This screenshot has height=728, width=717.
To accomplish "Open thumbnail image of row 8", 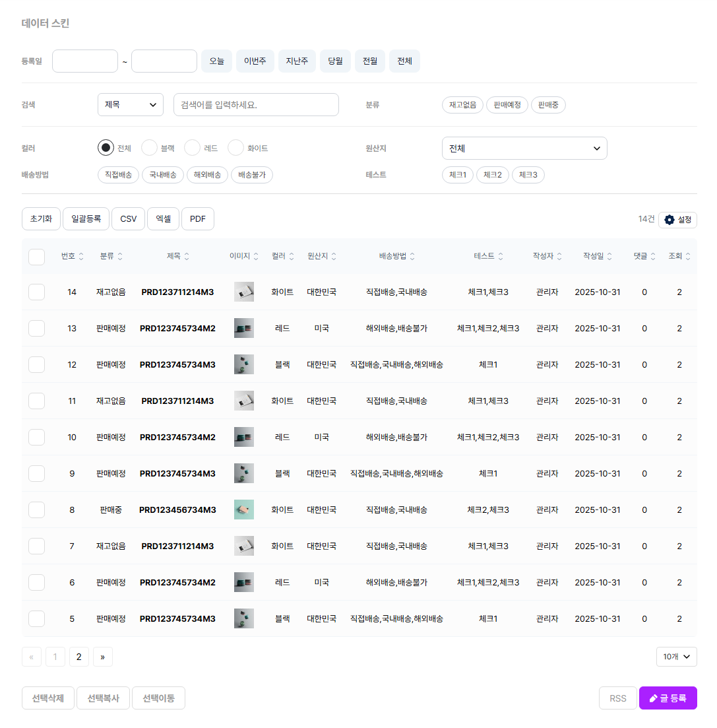I will pyautogui.click(x=243, y=510).
